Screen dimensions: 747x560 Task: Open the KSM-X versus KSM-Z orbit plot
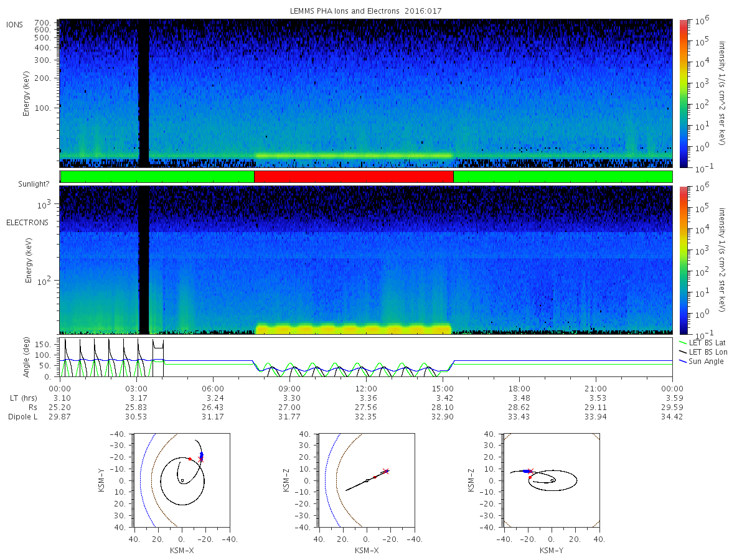[366, 480]
